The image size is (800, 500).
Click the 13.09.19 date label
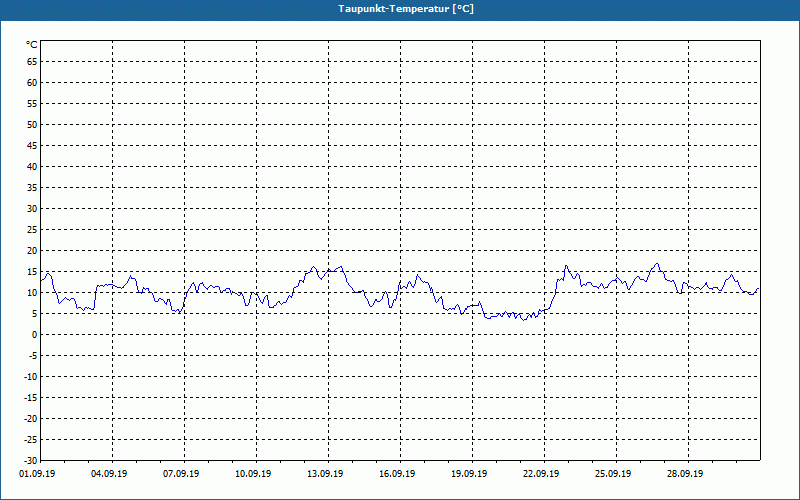pos(325,473)
